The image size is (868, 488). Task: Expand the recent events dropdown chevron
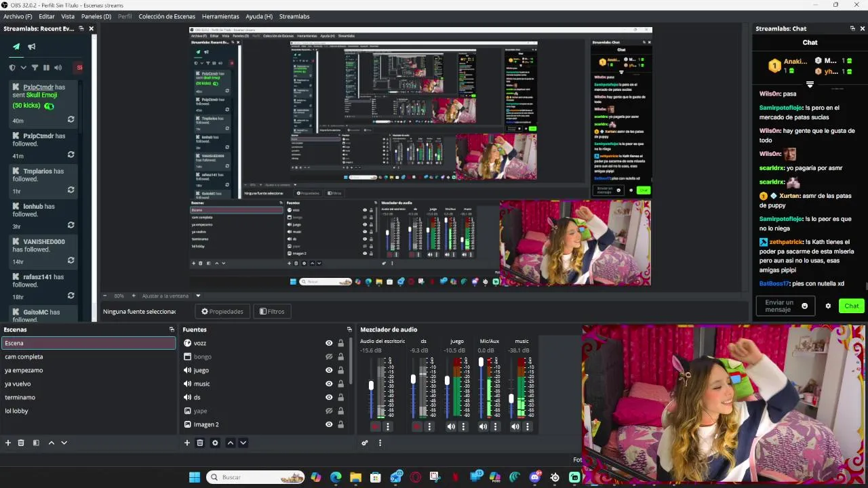24,68
